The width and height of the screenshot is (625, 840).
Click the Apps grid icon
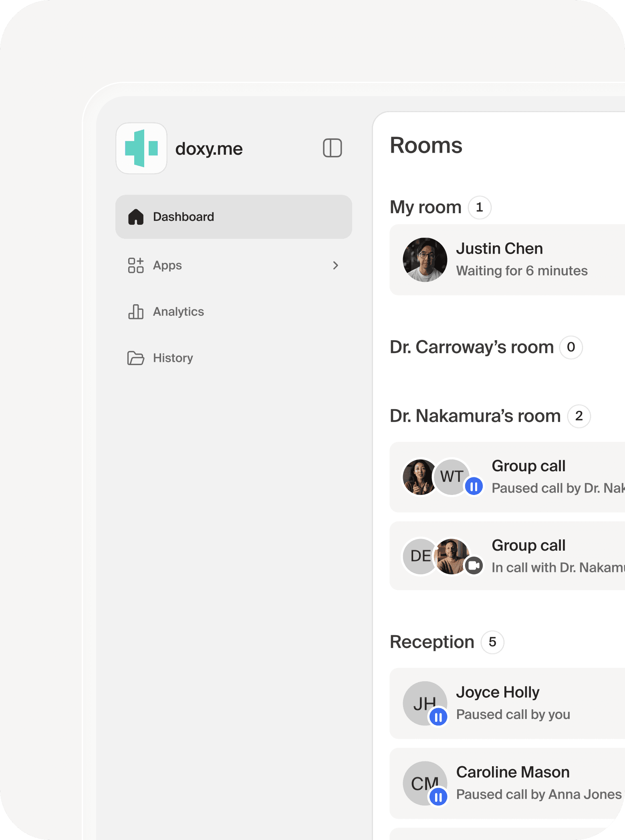click(x=136, y=265)
